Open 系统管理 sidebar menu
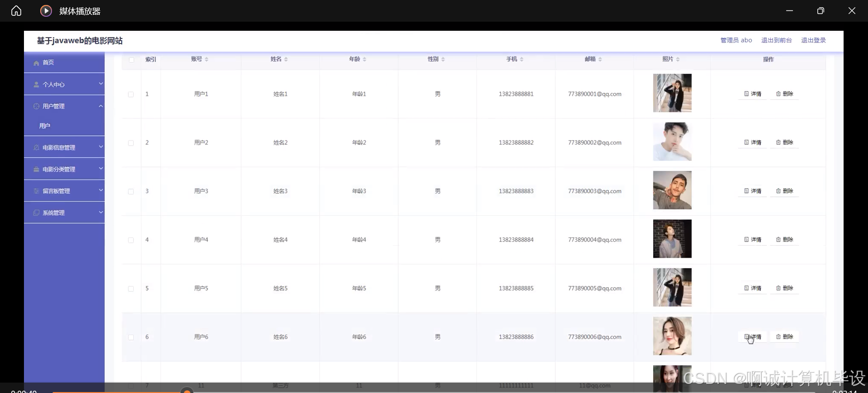The width and height of the screenshot is (868, 393). [64, 213]
